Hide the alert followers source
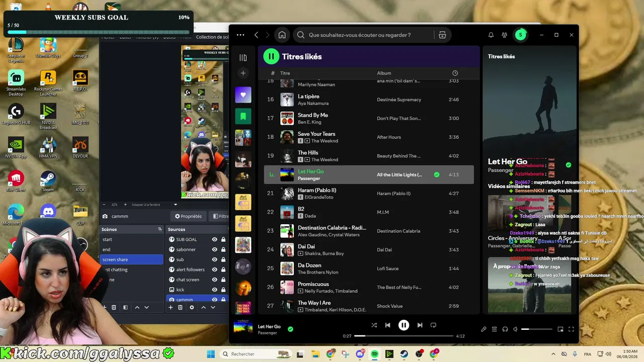 tap(215, 269)
